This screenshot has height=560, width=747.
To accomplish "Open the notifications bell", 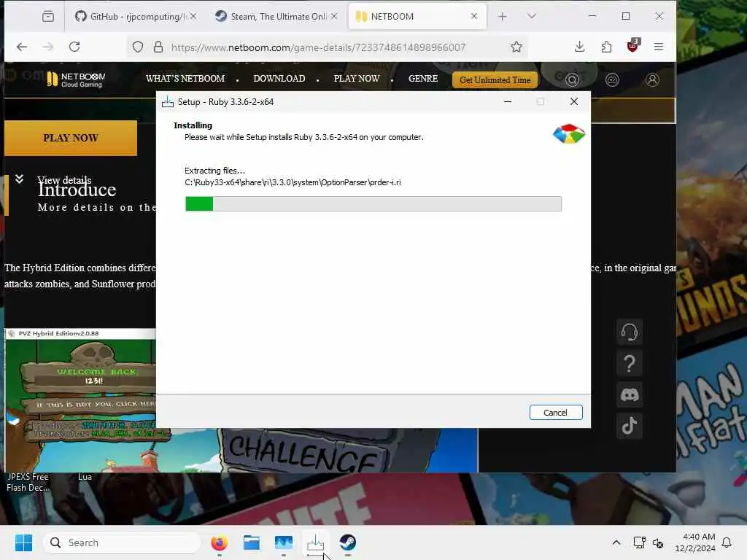I will 727,542.
